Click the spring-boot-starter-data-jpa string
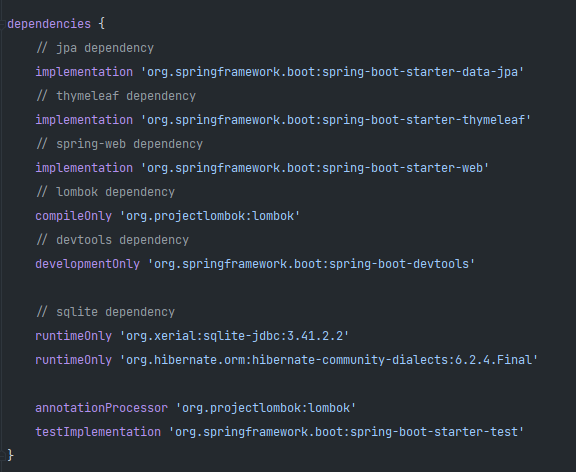This screenshot has width=576, height=472. 332,72
